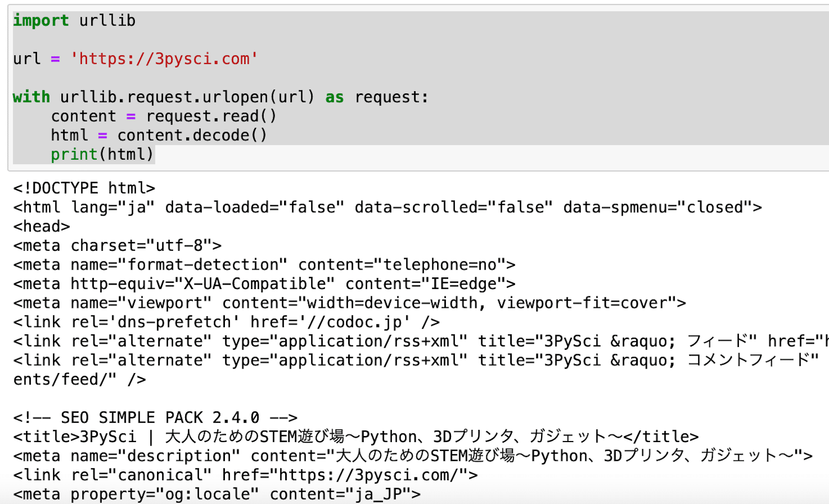Click the title tag 3PySci line
The image size is (829, 504).
356,437
